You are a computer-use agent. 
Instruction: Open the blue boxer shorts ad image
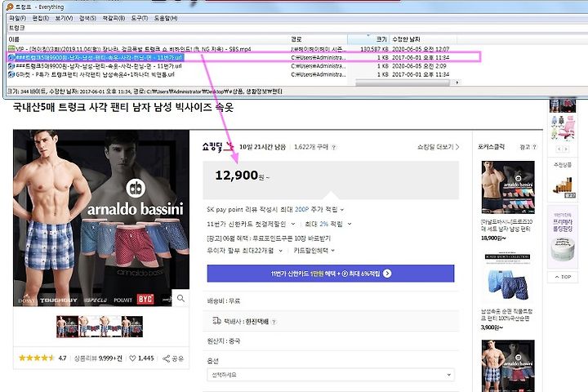click(508, 277)
